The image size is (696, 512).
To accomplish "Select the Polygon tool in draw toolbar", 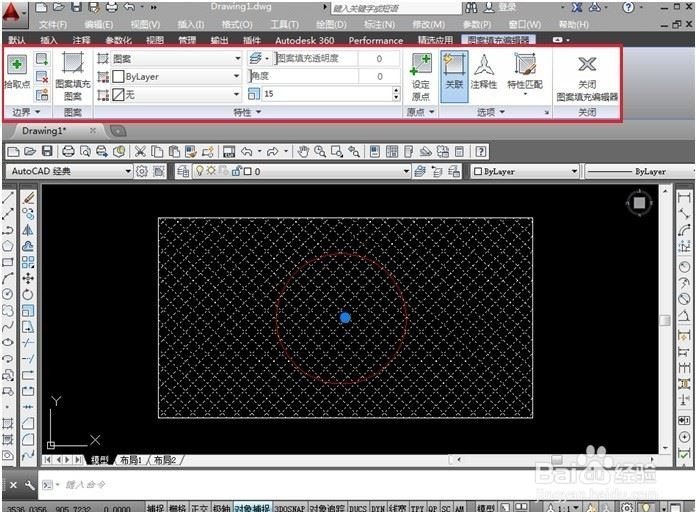I will pyautogui.click(x=8, y=246).
